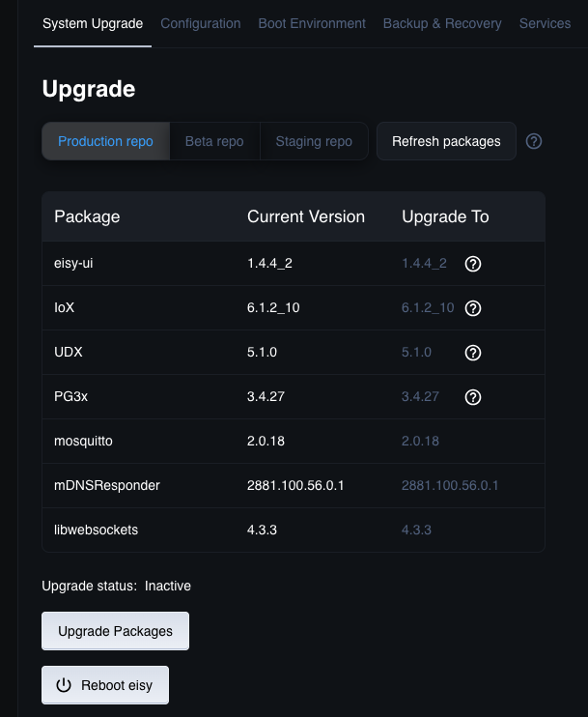Select the mosquitto package name
The image size is (588, 717).
(x=83, y=441)
